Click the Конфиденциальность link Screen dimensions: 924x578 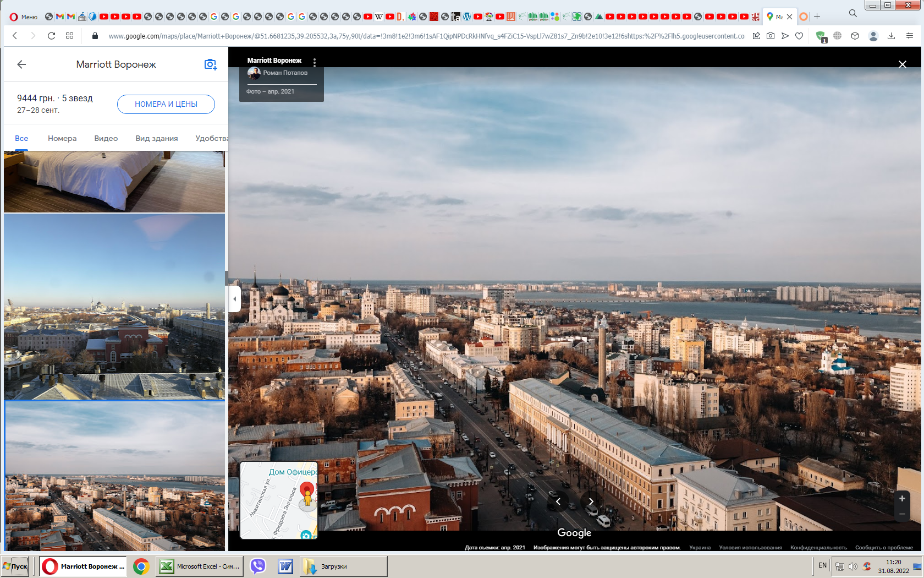[x=818, y=548]
